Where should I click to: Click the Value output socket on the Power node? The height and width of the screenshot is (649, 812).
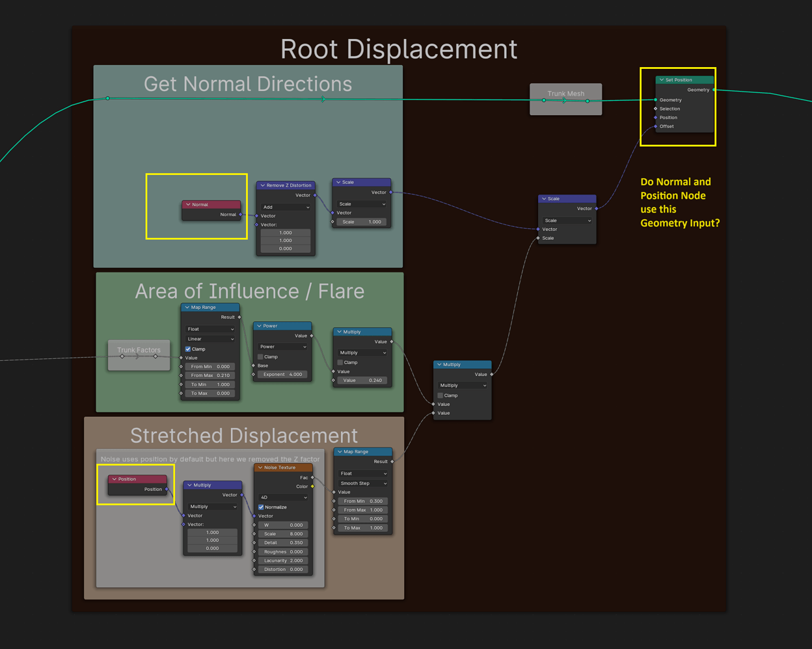point(311,336)
